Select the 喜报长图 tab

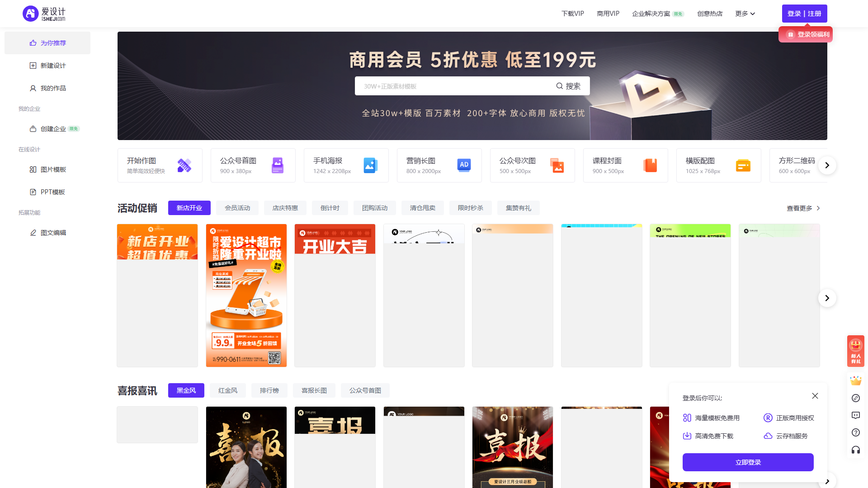[314, 390]
